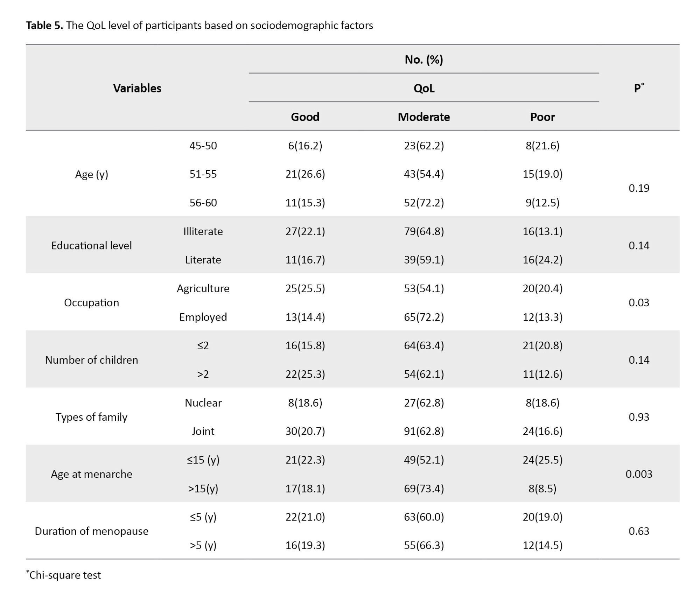Click the Chi-square test footnote

(65, 575)
